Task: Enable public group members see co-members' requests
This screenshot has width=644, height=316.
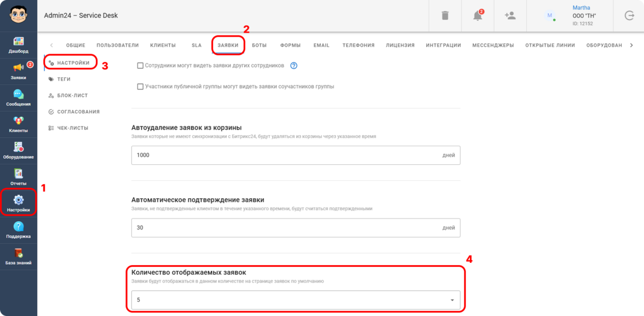Action: pyautogui.click(x=140, y=87)
